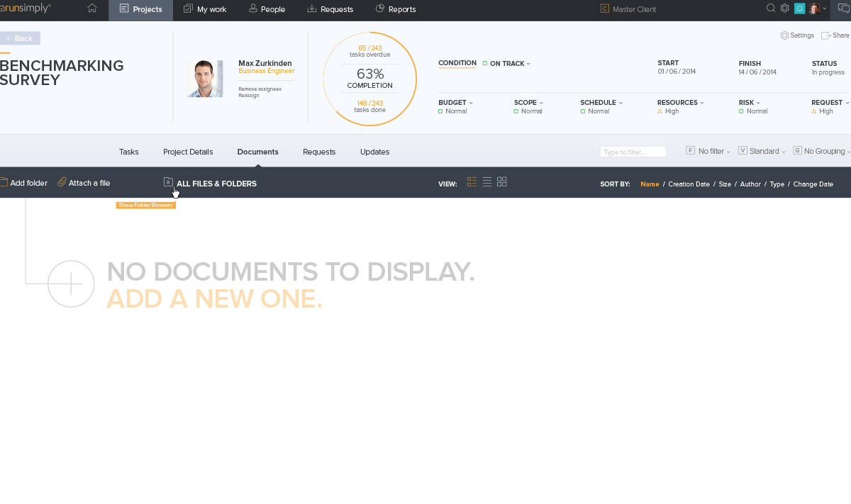This screenshot has height=504, width=851.
Task: Switch to grid thumbnail view icon
Action: [502, 182]
